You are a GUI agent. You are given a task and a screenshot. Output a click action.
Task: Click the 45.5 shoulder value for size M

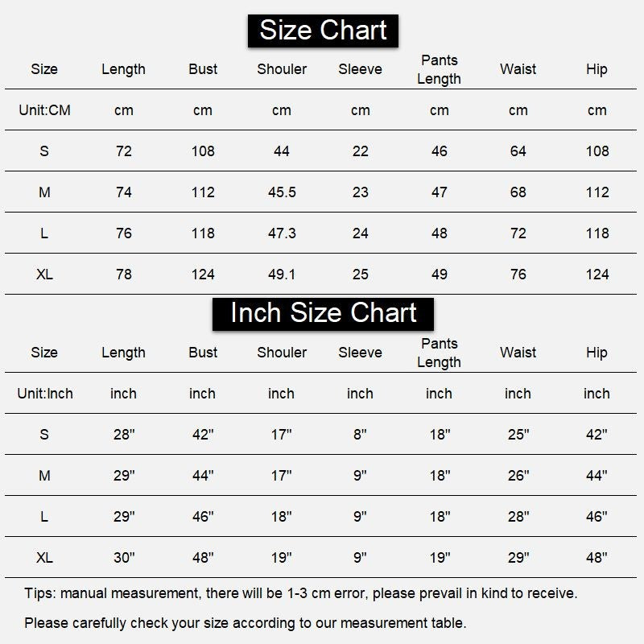[282, 192]
